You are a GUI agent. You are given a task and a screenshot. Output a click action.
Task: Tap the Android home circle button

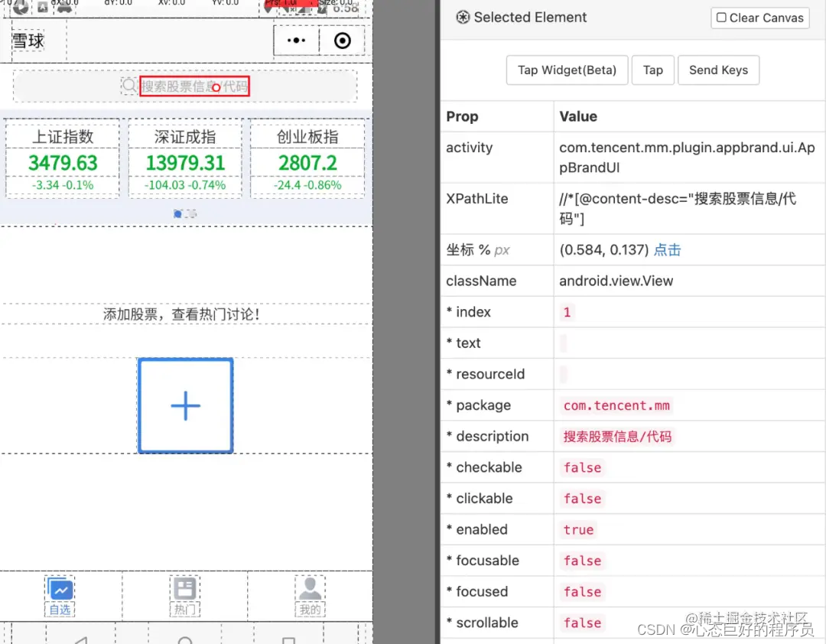185,639
